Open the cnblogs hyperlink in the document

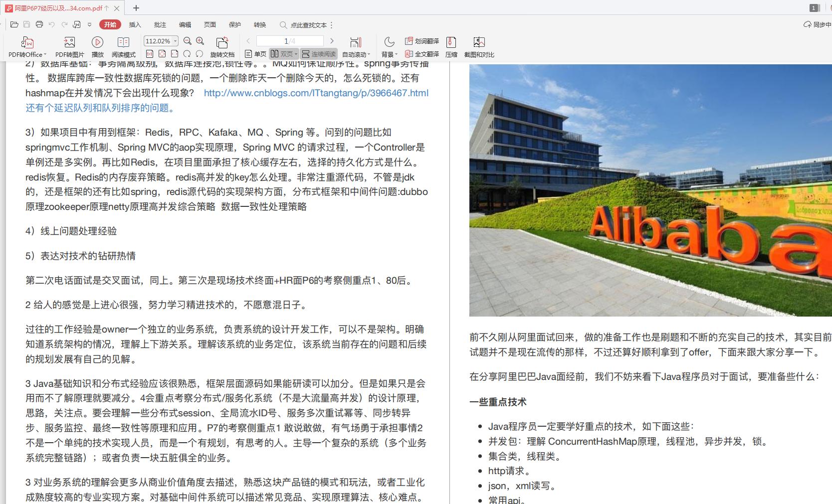coord(315,93)
